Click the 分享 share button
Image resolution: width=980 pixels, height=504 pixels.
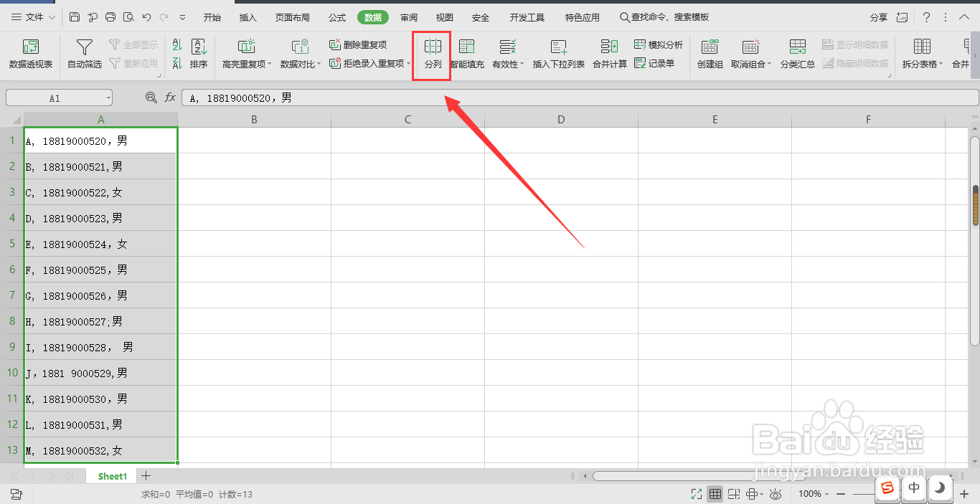[878, 17]
